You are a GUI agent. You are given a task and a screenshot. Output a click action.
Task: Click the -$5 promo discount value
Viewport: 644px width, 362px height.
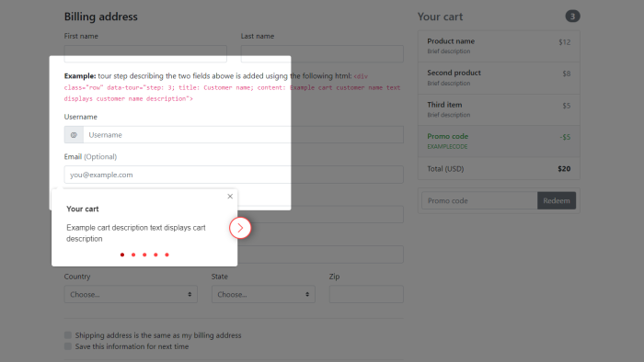point(565,137)
